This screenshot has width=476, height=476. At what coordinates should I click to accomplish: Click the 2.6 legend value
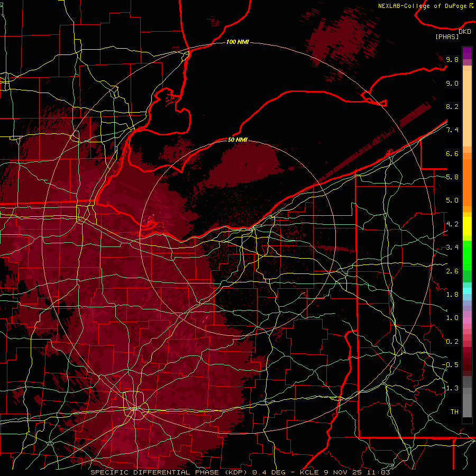click(x=452, y=271)
